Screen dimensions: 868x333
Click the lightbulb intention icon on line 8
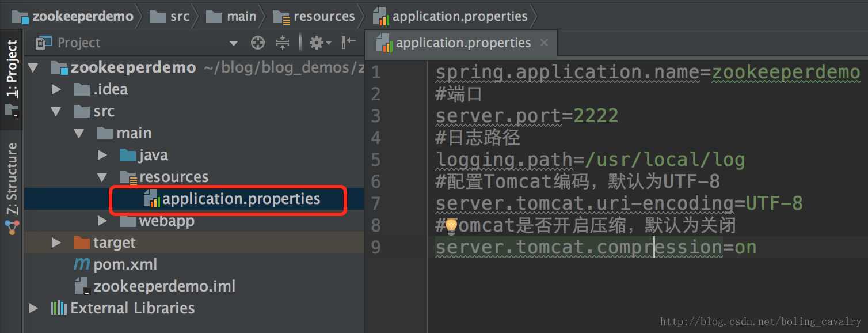pyautogui.click(x=451, y=226)
